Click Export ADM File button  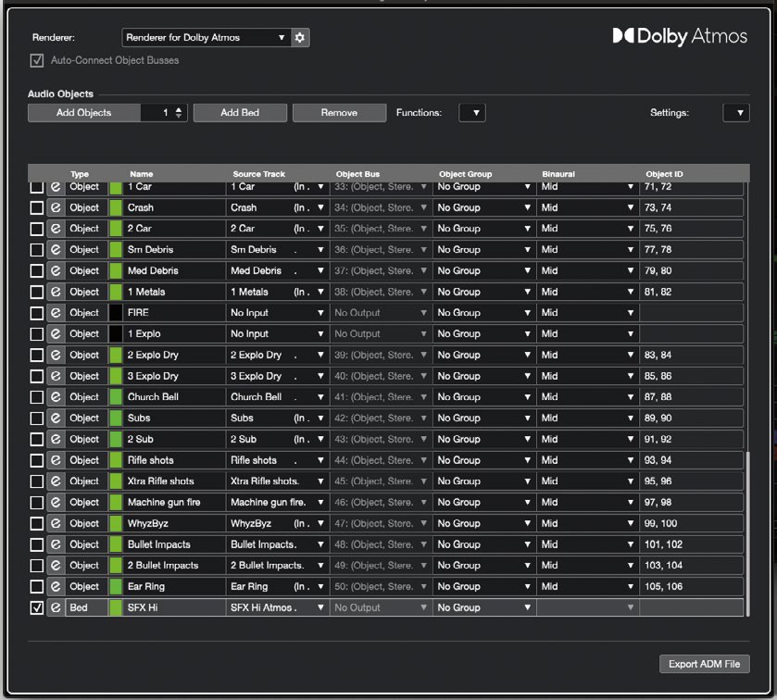(704, 664)
